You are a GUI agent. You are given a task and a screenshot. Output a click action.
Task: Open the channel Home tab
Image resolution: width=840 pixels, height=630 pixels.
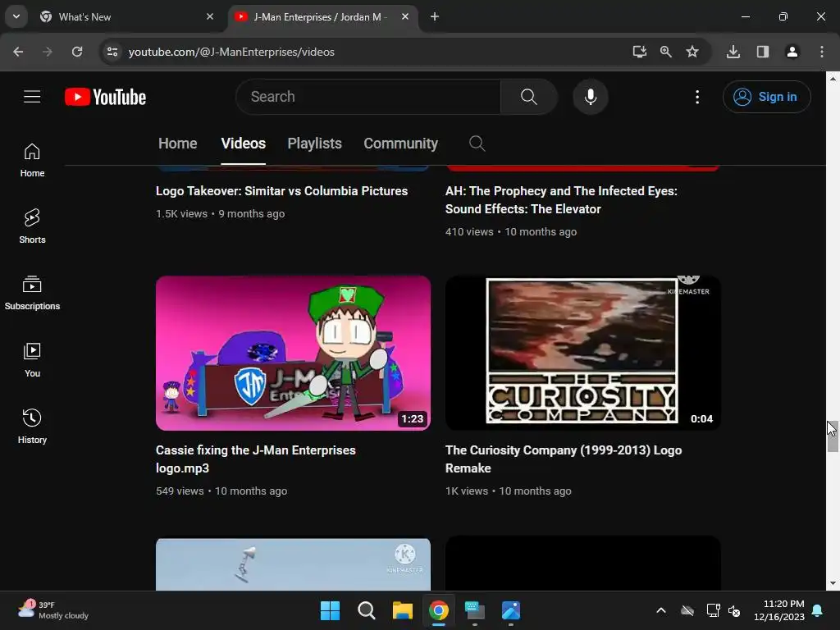[177, 143]
